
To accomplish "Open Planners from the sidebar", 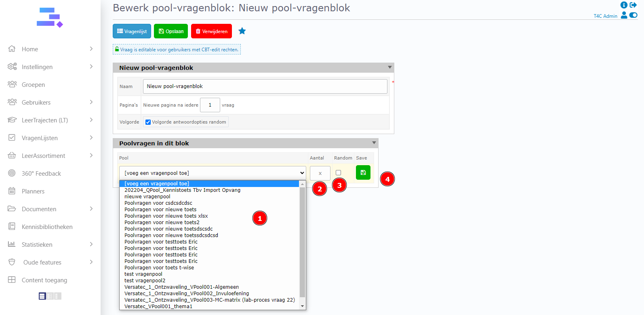I will [33, 191].
